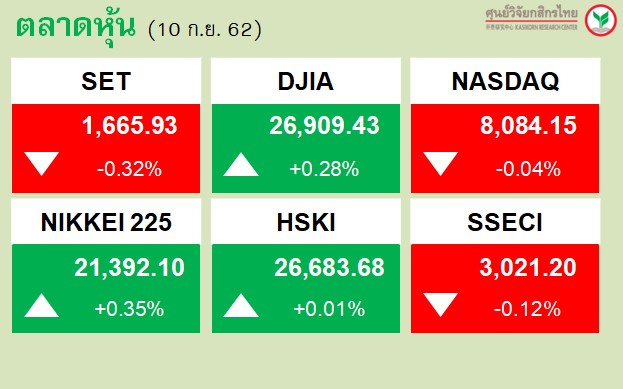Select the NIKKEI 225 header label

106,222
